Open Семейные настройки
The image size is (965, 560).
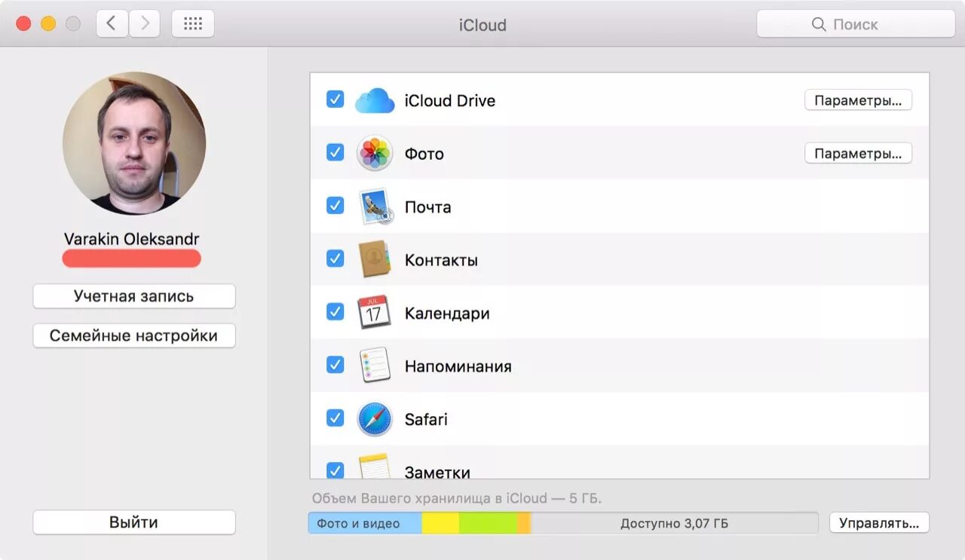134,336
